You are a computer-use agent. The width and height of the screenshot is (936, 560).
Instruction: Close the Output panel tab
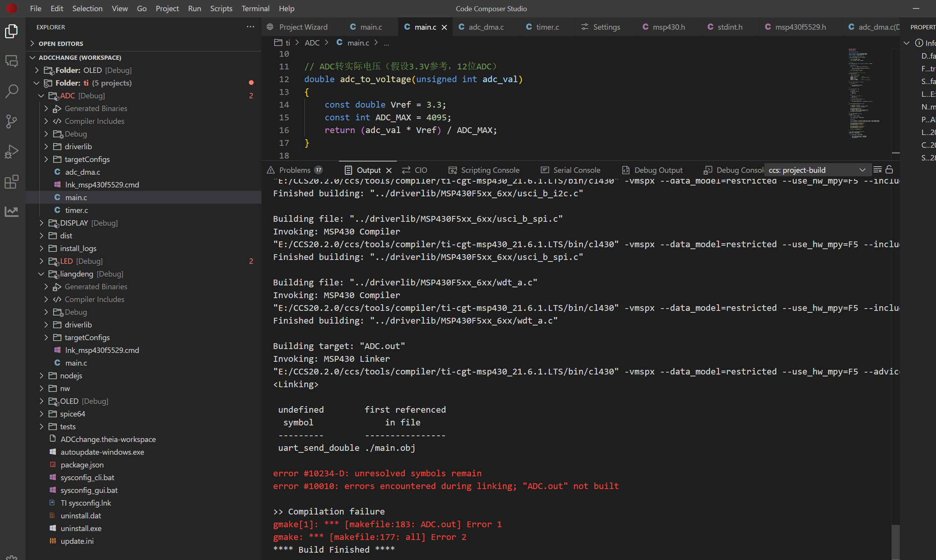tap(389, 170)
